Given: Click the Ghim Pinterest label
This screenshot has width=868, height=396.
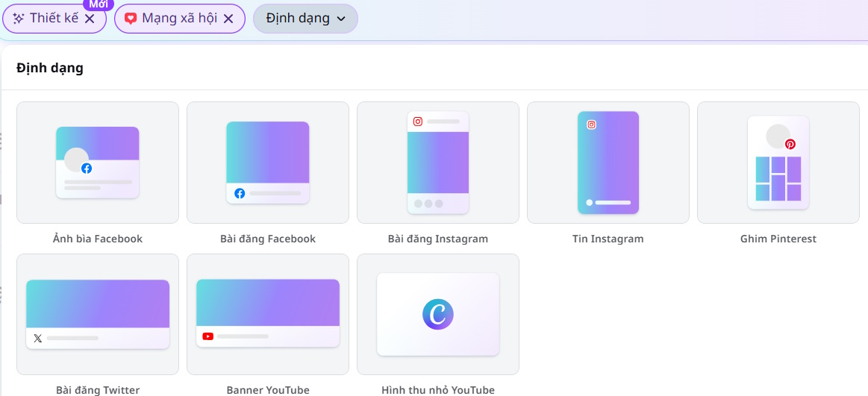Looking at the screenshot, I should point(778,239).
